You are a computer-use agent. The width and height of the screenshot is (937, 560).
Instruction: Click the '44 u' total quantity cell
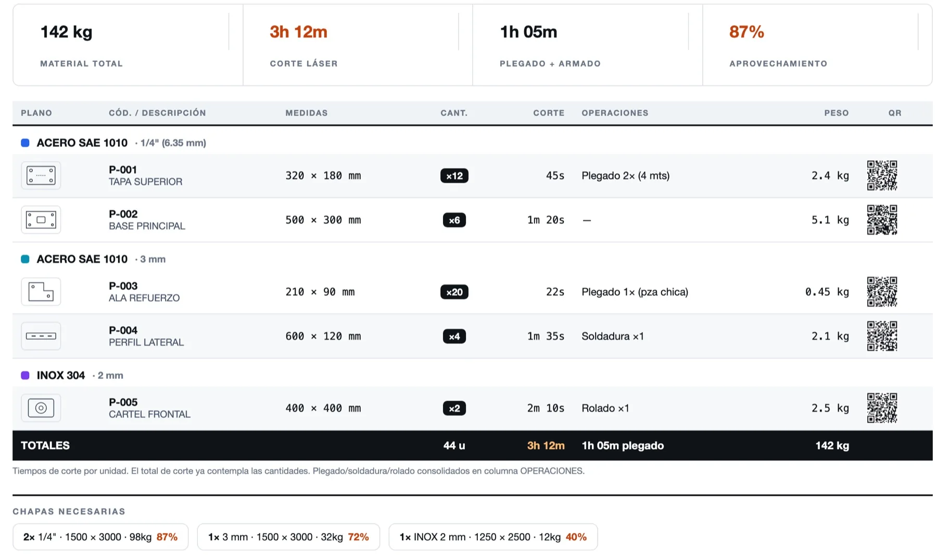(454, 446)
